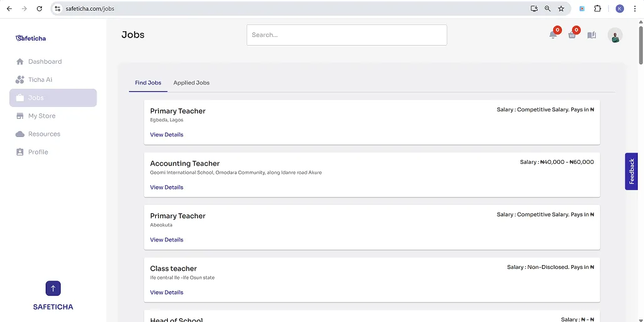Open the notifications bell

click(x=553, y=35)
